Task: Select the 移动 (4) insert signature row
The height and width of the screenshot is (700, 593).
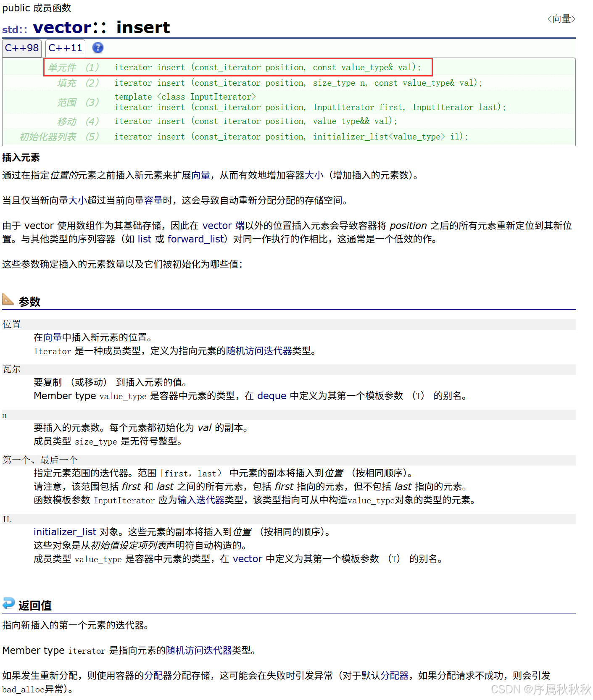Action: (289, 121)
